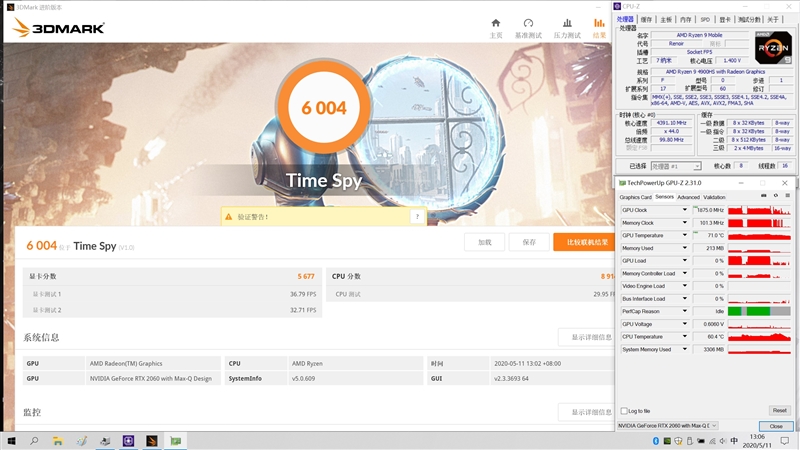Open GPU-Z hamburger menu icon
This screenshot has width=800, height=450.
(788, 196)
